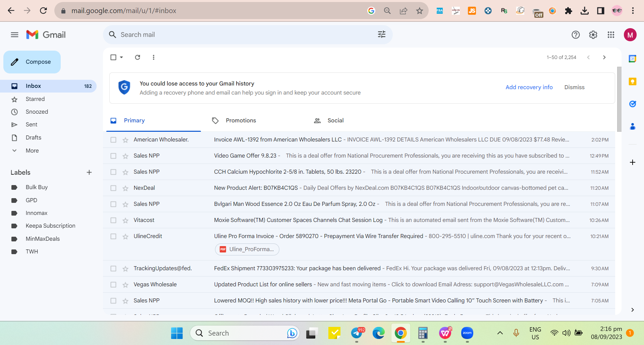The height and width of the screenshot is (345, 644).
Task: Open Google Contacts side panel
Action: (633, 126)
